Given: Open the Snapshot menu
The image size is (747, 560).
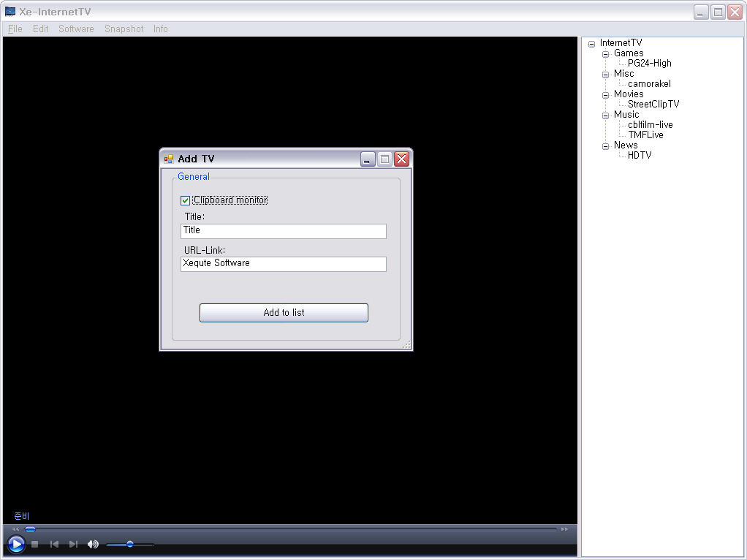Looking at the screenshot, I should (124, 29).
